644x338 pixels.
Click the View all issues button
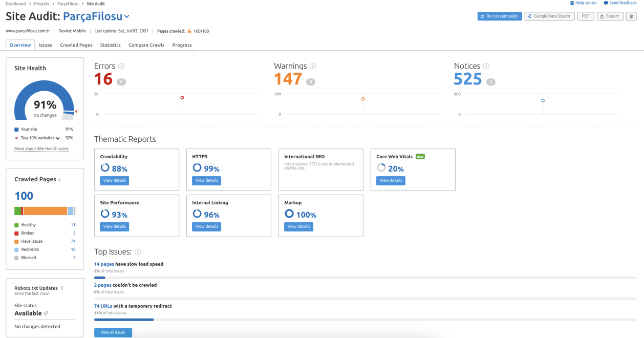tap(113, 333)
